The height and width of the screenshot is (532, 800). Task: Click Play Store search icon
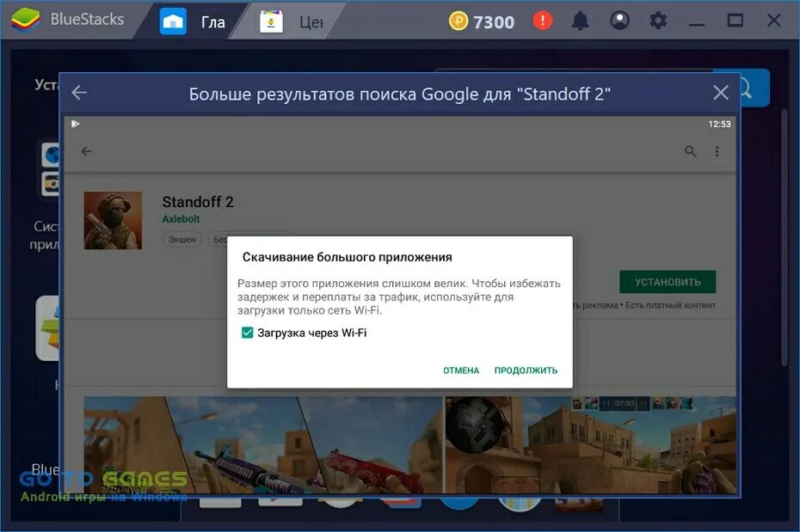(x=690, y=151)
